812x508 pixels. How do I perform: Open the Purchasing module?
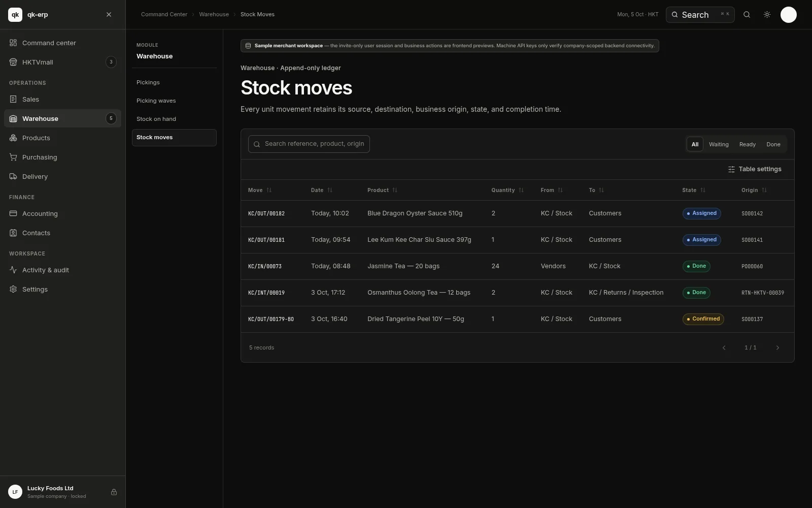point(62,157)
